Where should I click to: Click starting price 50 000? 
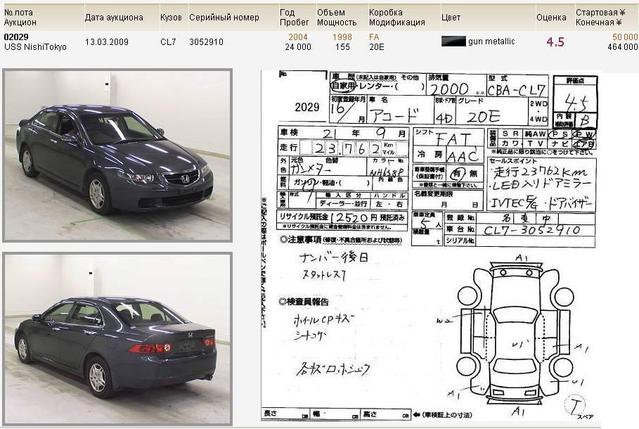click(x=625, y=37)
